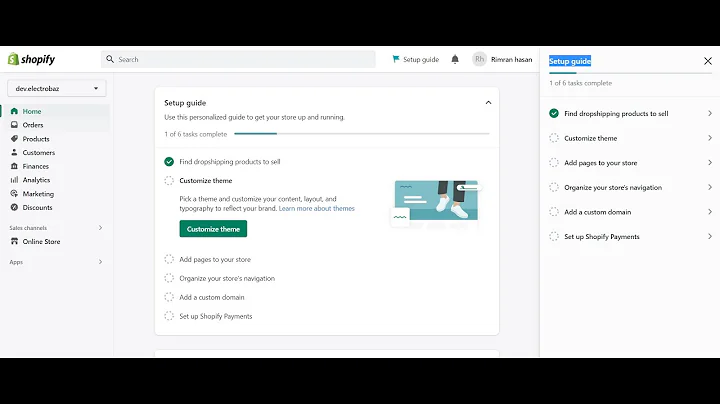Follow Learn more about themes link
The image size is (720, 404).
(316, 208)
